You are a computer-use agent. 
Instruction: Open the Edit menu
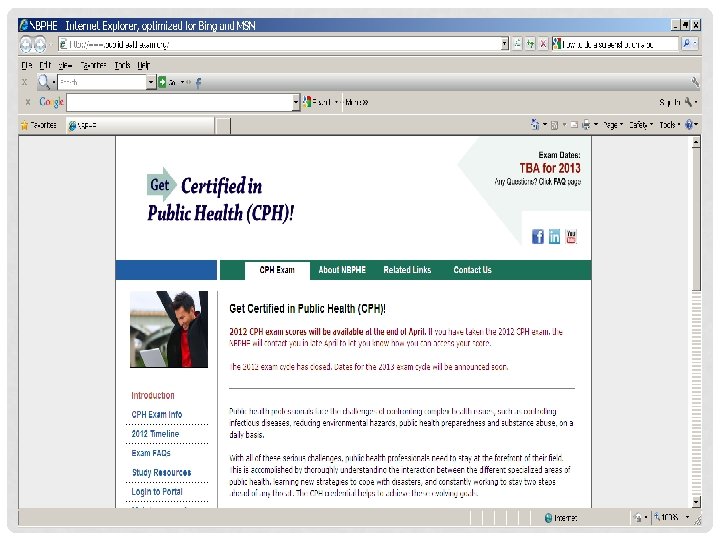pos(45,65)
